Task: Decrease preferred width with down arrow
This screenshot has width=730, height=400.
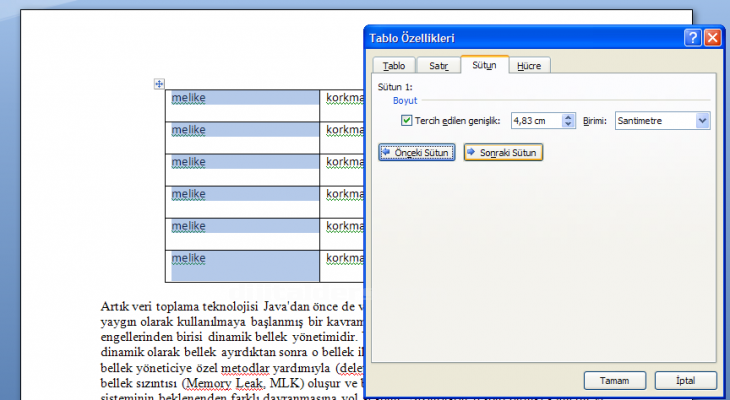Action: point(569,125)
